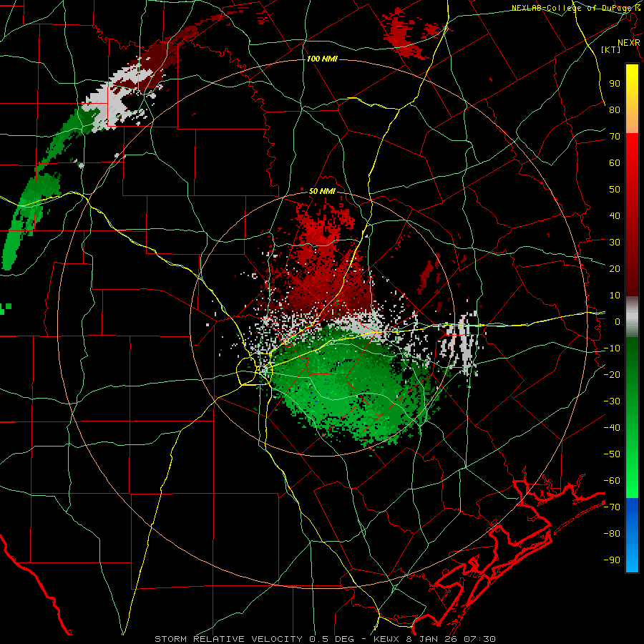
Task: Click the STORM RELATIVE VELOCITY caption text
Action: click(x=228, y=639)
